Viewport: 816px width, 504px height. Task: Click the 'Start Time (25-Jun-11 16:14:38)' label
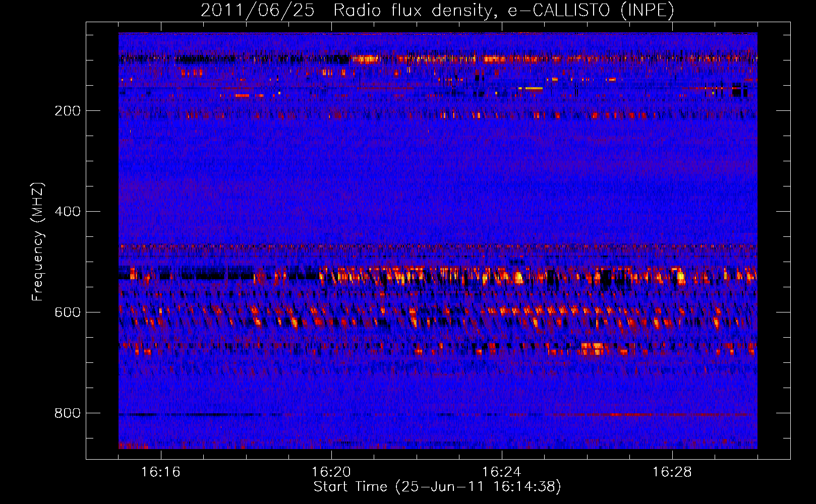click(x=437, y=487)
